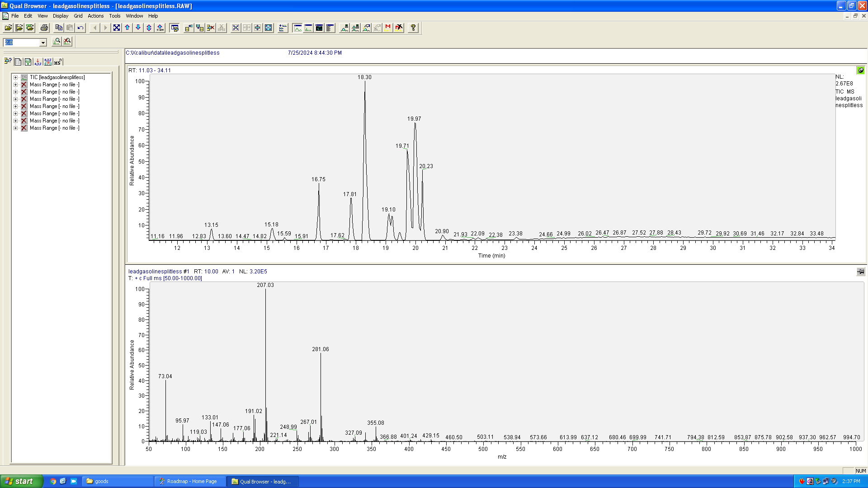Screen dimensions: 868x488
Task: Click the Library Search magnifier icon
Action: tap(57, 42)
